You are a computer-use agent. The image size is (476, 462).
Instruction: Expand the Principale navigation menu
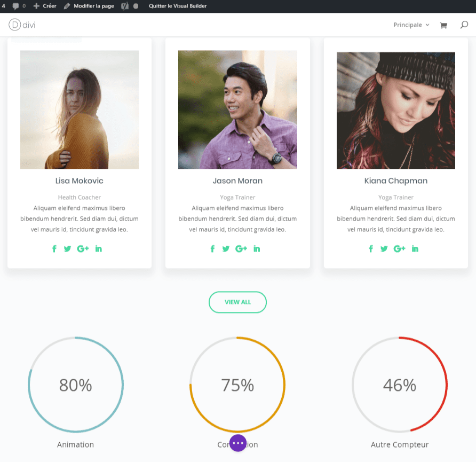point(407,25)
